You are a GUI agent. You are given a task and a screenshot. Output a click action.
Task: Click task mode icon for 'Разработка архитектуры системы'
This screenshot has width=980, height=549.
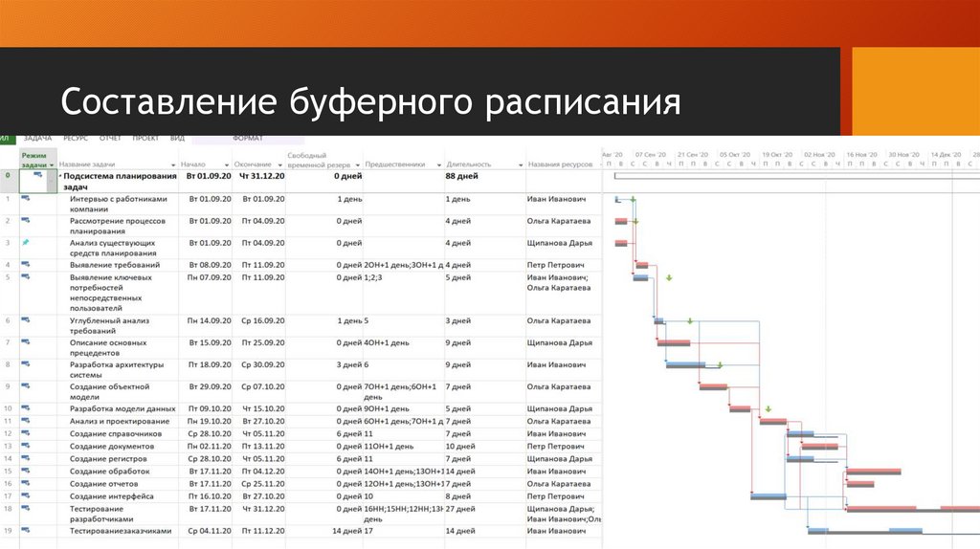[26, 363]
